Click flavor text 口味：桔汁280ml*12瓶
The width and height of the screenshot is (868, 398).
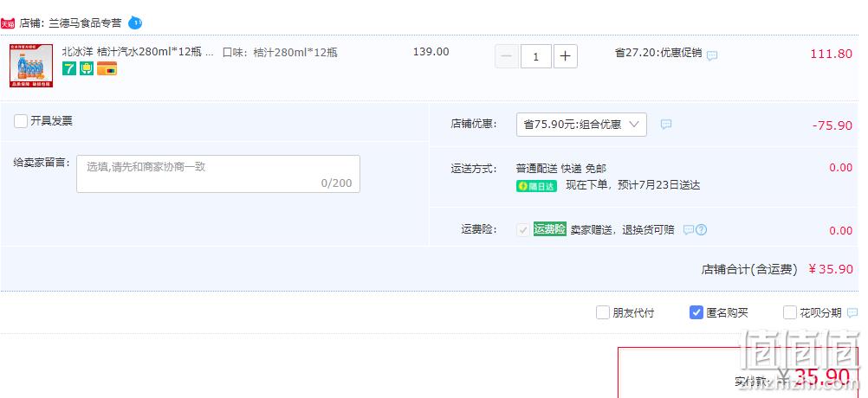point(280,53)
